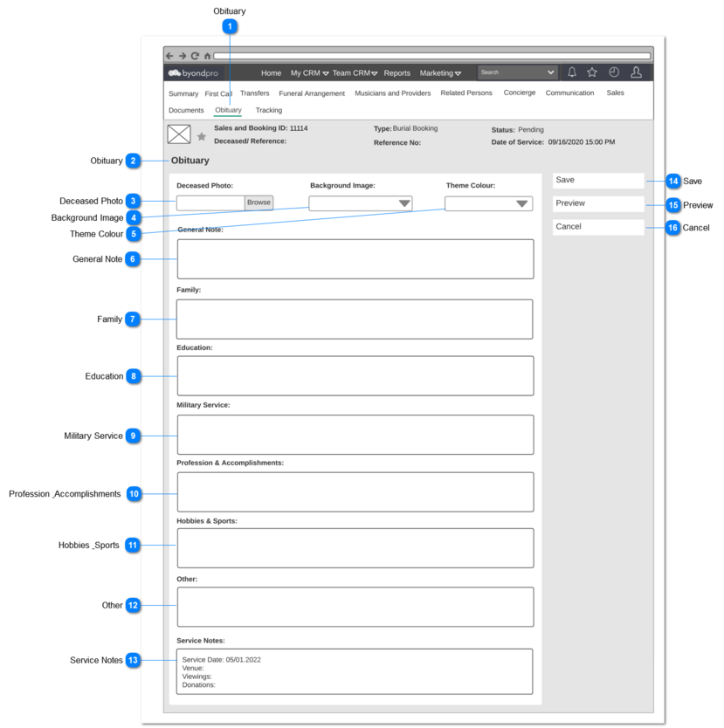The image size is (724, 728).
Task: Switch to the Summary tab
Action: 183,93
